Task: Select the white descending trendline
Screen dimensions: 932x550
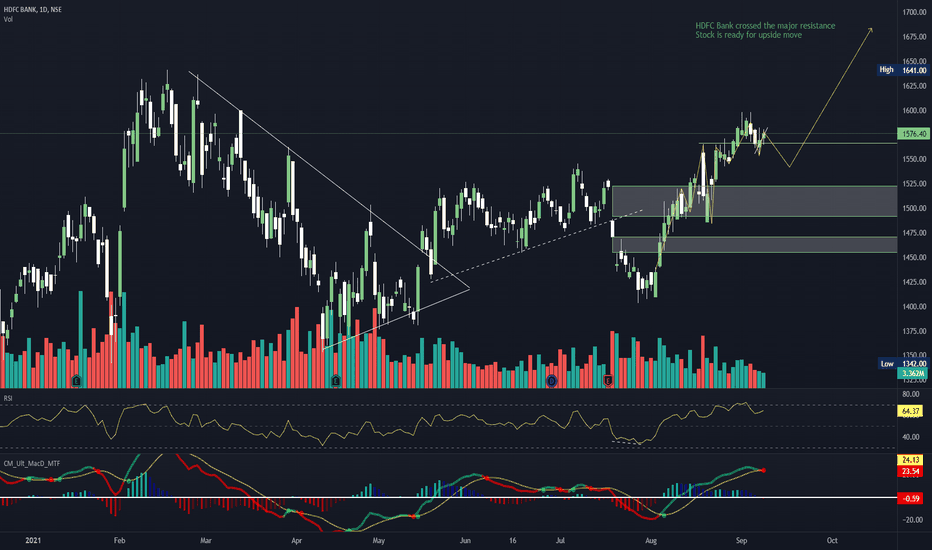Action: coord(329,180)
